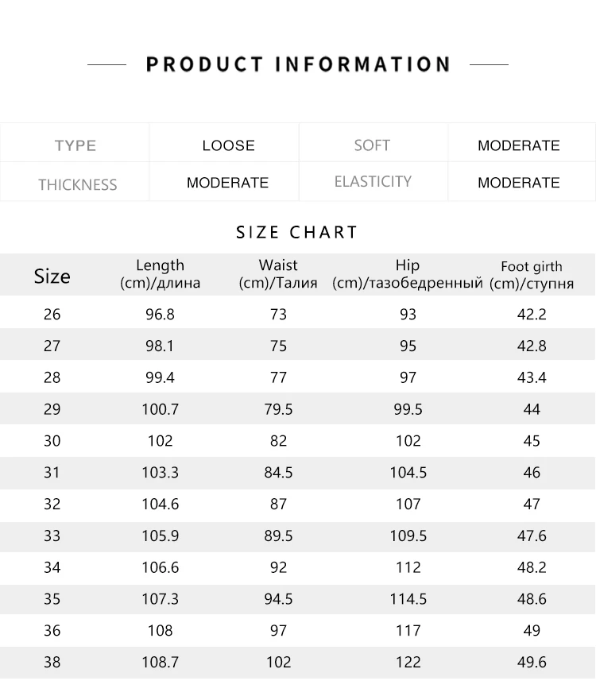Click hip value 122 in size 38 row

click(408, 662)
